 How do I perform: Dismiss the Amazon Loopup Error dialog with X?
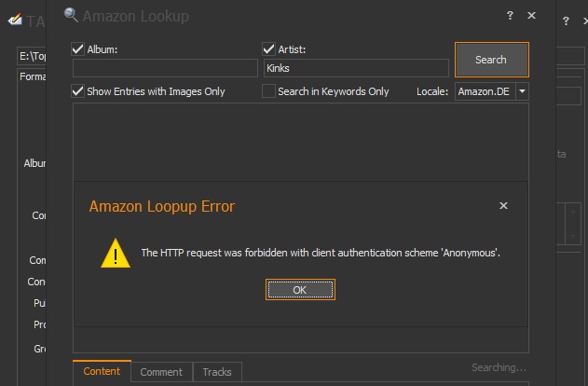pos(504,206)
